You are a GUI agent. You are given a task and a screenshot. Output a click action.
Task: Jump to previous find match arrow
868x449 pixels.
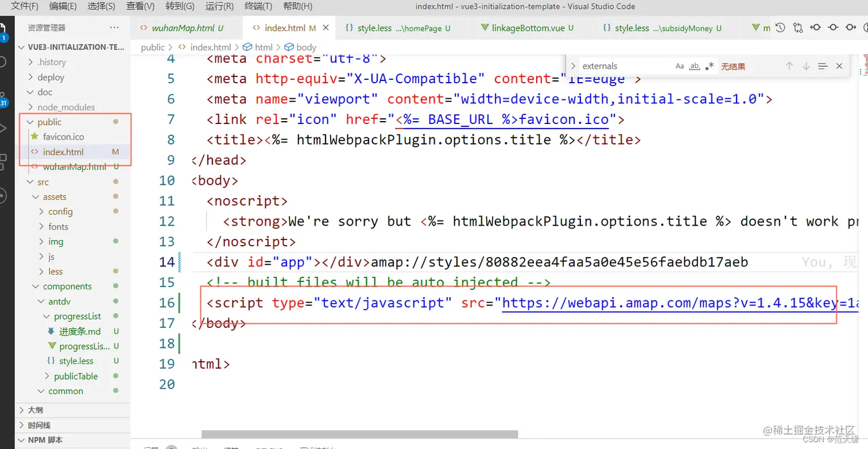(789, 66)
